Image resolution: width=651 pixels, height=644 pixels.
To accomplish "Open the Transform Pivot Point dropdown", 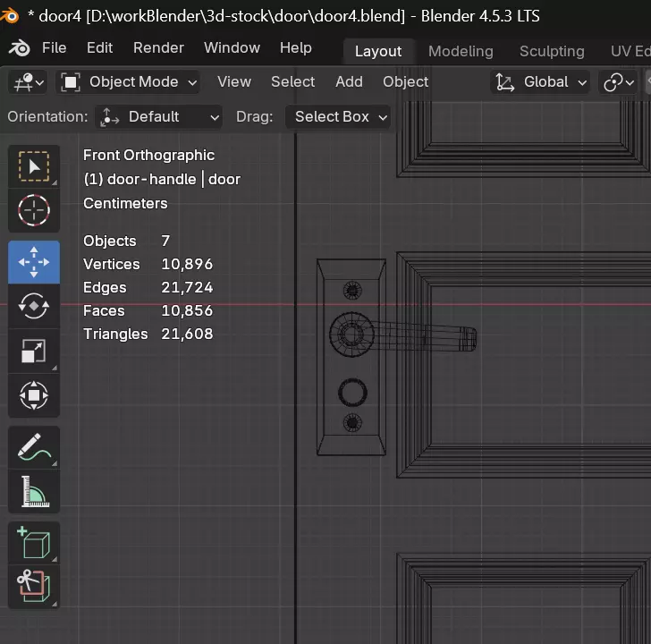I will [x=618, y=81].
